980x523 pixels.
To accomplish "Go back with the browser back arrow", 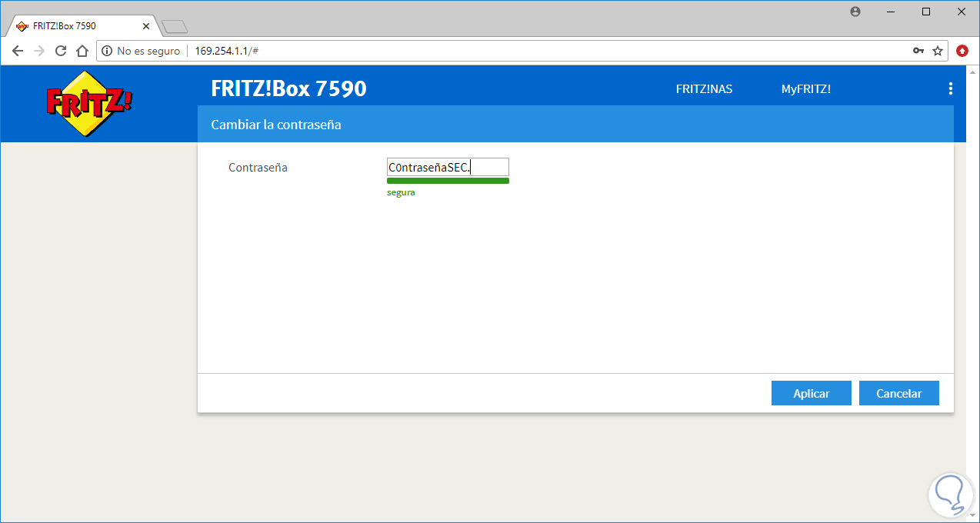I will coord(18,51).
